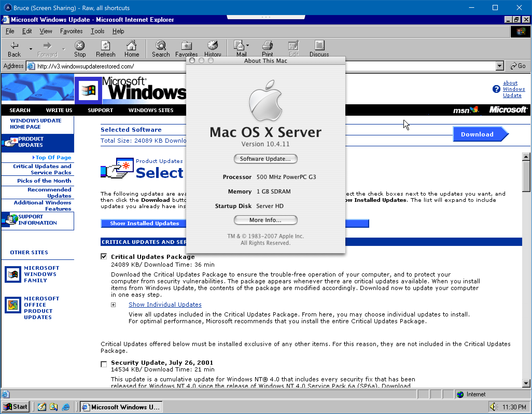Expand the Show Individual Updates link

165,304
